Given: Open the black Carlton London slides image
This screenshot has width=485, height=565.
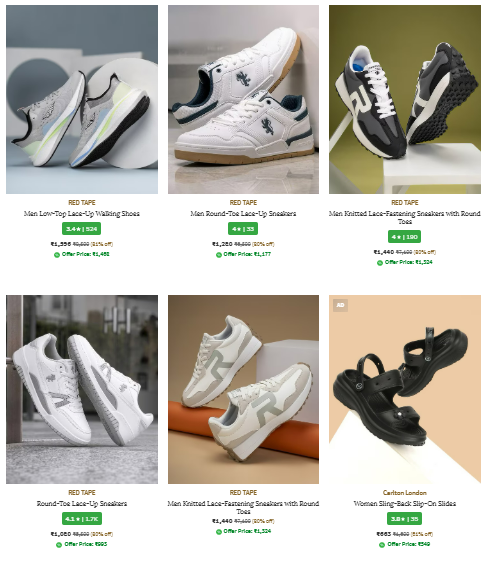Looking at the screenshot, I should pos(405,389).
